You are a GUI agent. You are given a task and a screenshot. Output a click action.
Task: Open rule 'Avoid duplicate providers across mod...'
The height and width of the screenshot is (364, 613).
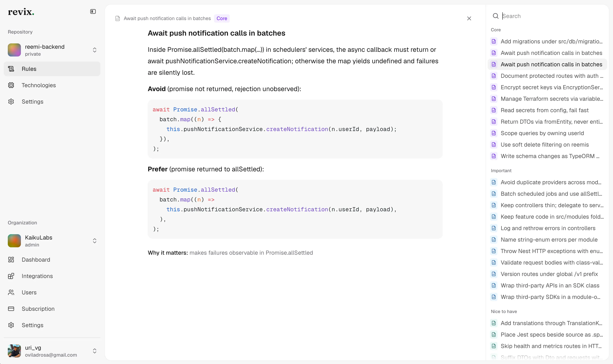point(547,182)
